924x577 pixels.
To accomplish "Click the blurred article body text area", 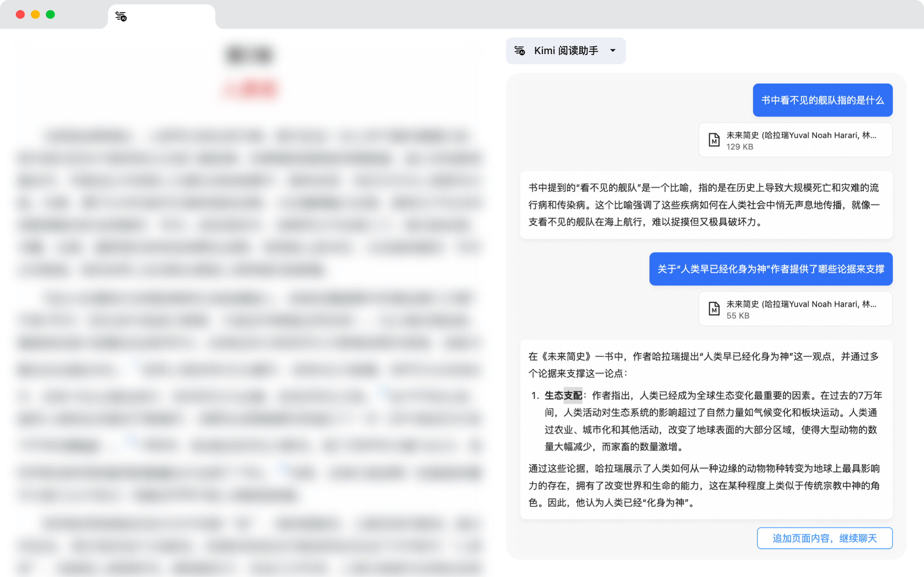I will tap(248, 305).
